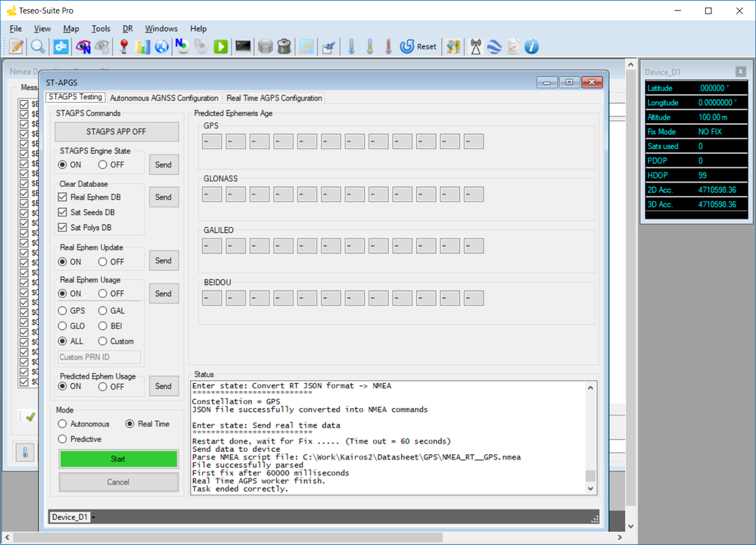The image size is (756, 545).
Task: Click the red map pin icon
Action: coord(124,46)
